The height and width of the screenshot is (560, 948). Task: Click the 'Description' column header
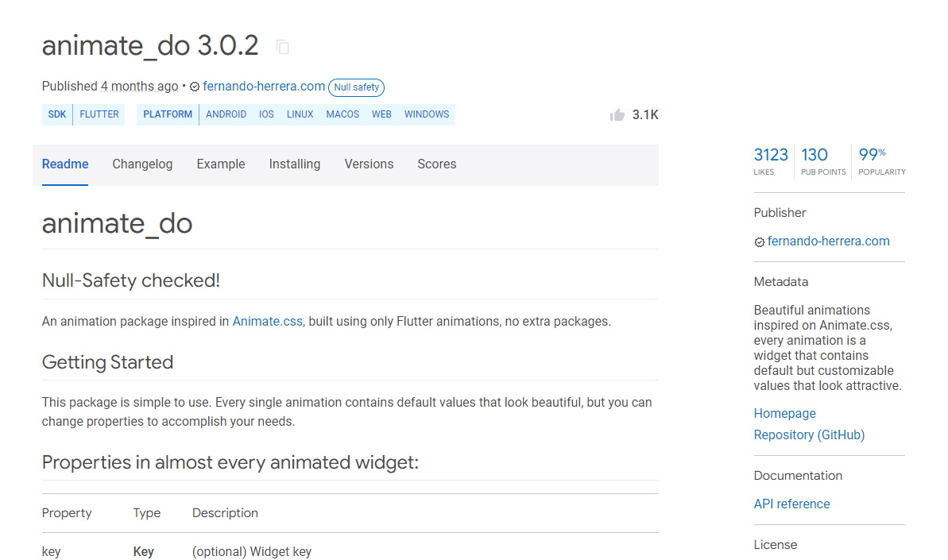225,513
